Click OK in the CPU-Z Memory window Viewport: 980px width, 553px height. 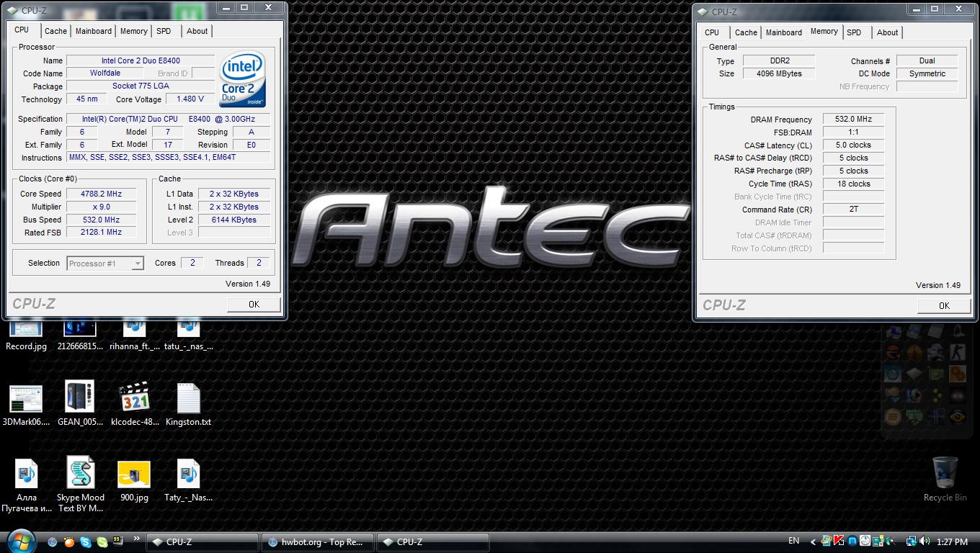click(944, 306)
